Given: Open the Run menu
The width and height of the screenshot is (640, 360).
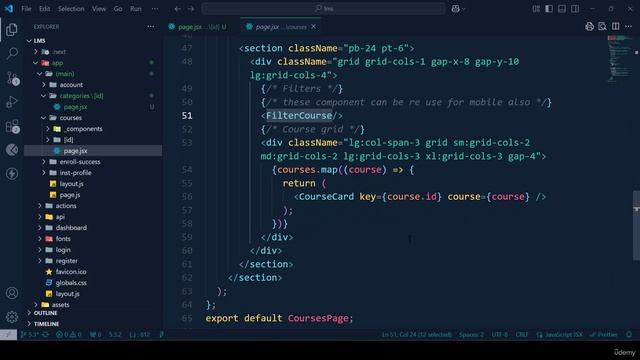Looking at the screenshot, I should [x=136, y=9].
